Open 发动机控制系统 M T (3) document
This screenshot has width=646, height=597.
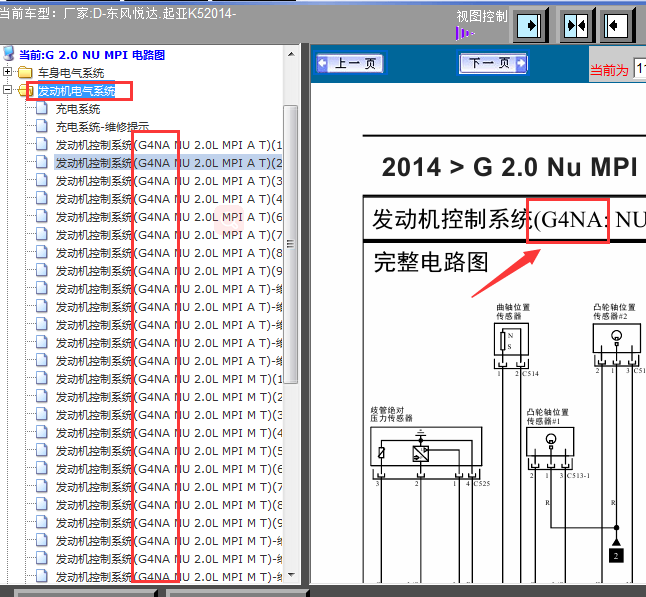pyautogui.click(x=169, y=414)
